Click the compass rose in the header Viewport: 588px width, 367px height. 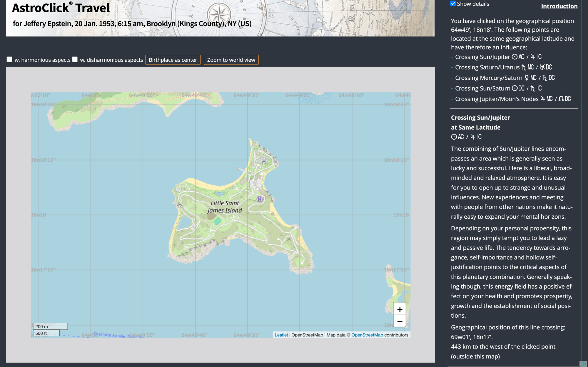tap(219, 14)
